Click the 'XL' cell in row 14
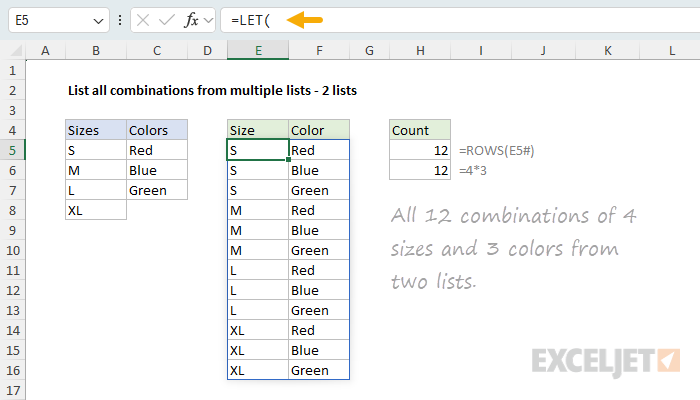The width and height of the screenshot is (700, 400). pyautogui.click(x=258, y=330)
